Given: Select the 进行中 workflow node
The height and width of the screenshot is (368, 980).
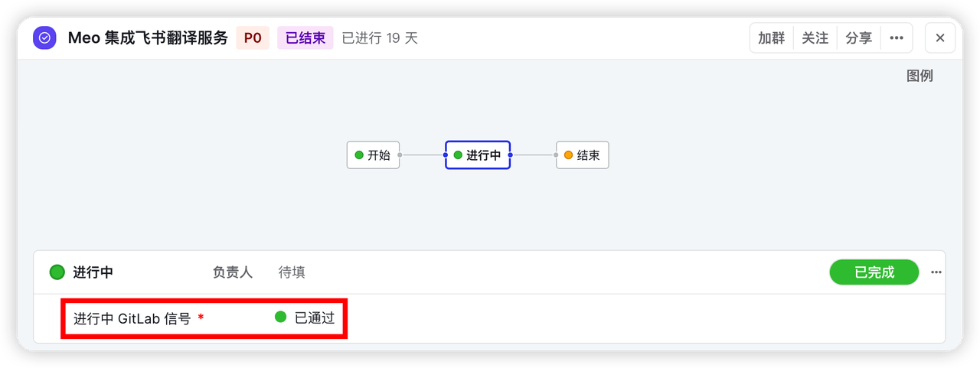Looking at the screenshot, I should point(478,155).
